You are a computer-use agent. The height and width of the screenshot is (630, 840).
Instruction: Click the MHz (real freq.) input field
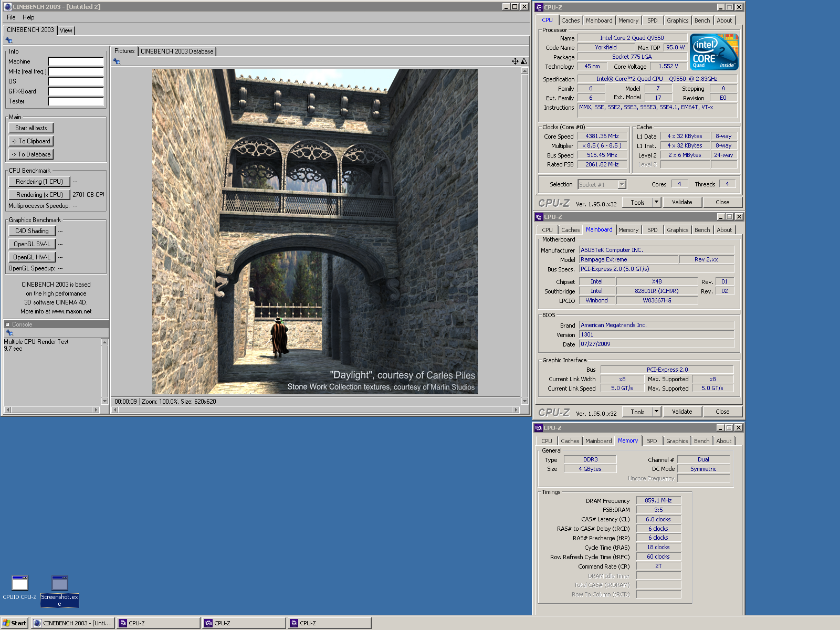(76, 71)
